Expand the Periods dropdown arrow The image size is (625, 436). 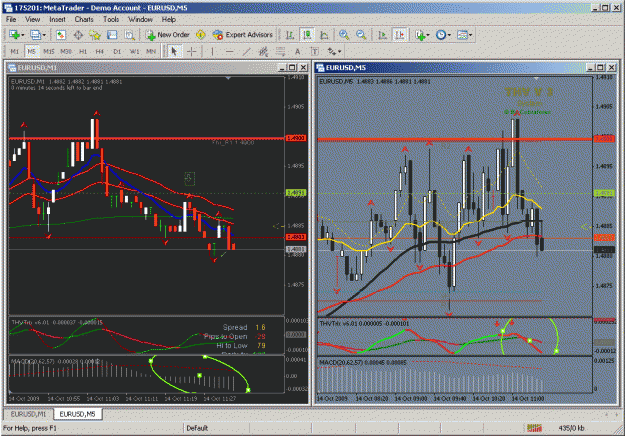449,35
